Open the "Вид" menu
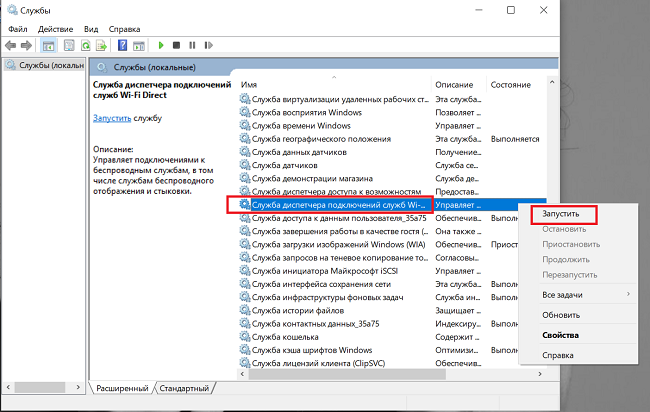The width and height of the screenshot is (650, 412). click(x=91, y=29)
